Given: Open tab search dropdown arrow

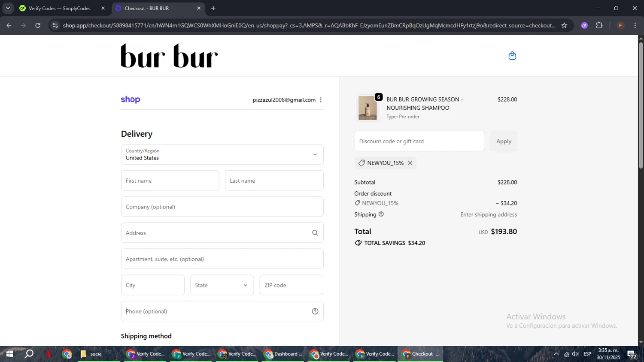Looking at the screenshot, I should 8,8.
